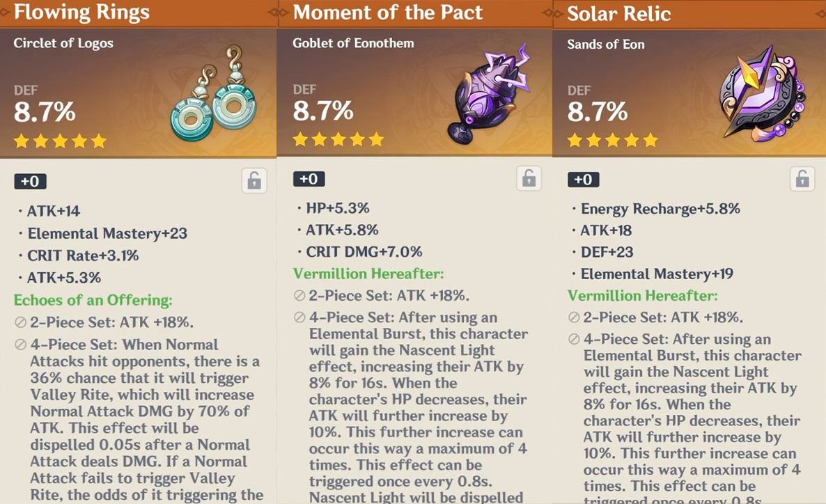Lock the Goblet of Eonothem artifact
The image size is (826, 504).
529,178
